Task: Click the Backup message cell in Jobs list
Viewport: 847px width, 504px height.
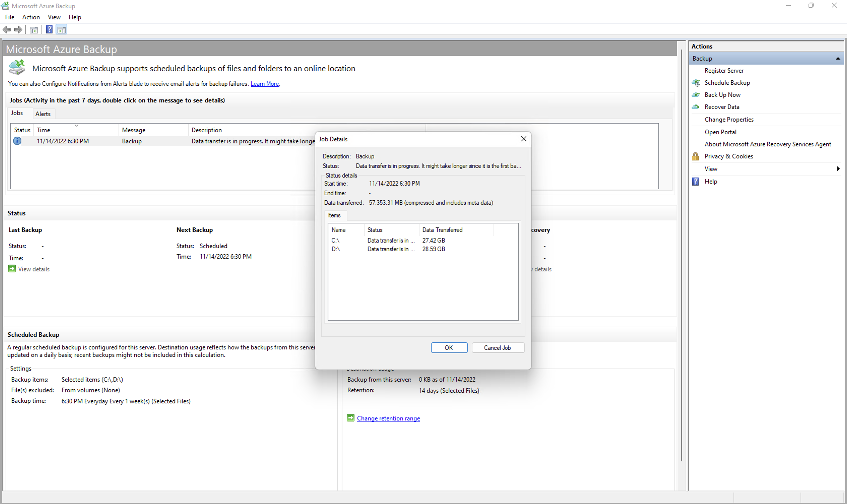Action: [132, 141]
